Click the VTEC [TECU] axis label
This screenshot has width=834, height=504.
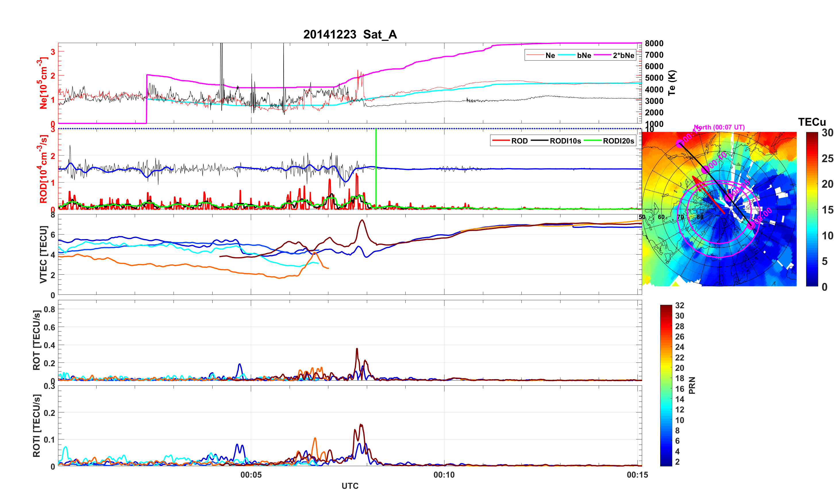[43, 254]
